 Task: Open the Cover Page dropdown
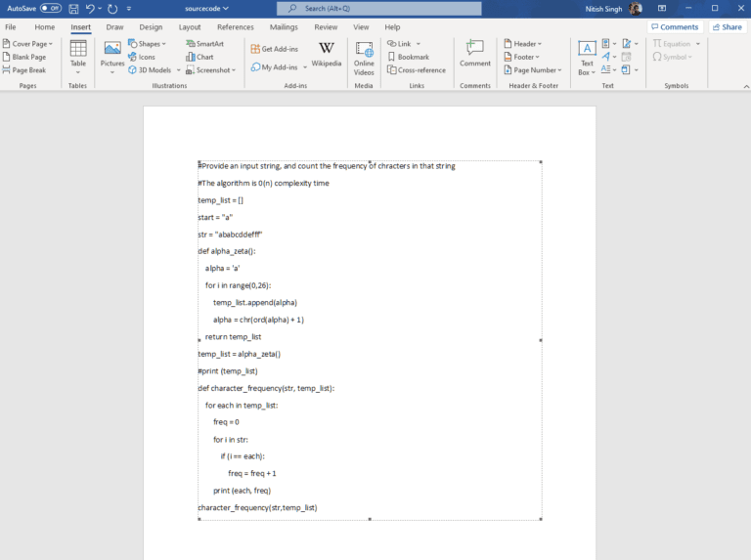tap(29, 44)
